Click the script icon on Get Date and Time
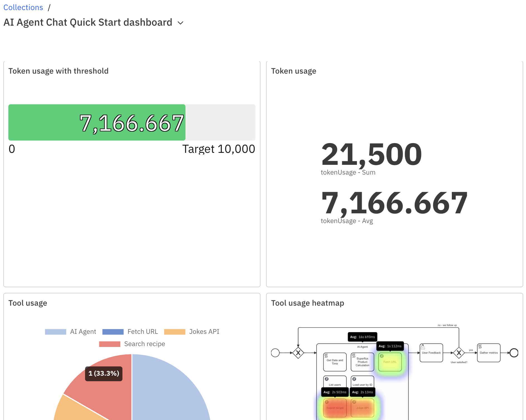This screenshot has width=526, height=420. [x=326, y=356]
